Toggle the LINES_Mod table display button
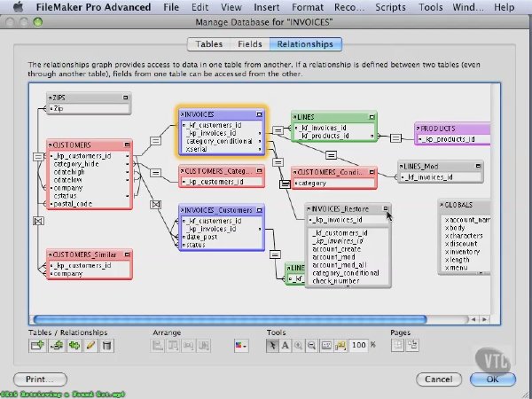Screen dimensions: 532x399 tap(478, 167)
